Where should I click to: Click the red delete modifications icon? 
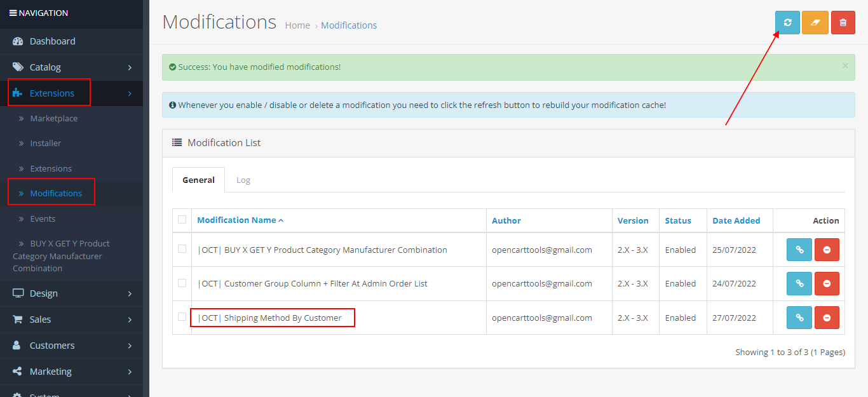[843, 22]
